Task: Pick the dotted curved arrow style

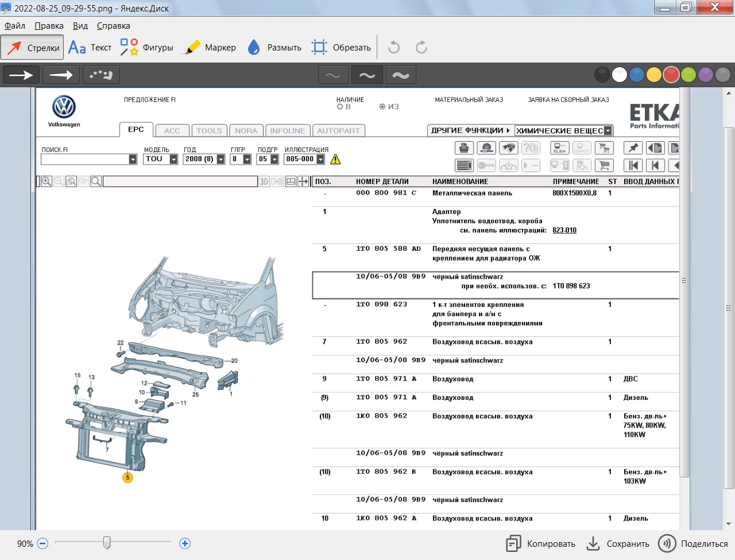Action: pyautogui.click(x=101, y=75)
